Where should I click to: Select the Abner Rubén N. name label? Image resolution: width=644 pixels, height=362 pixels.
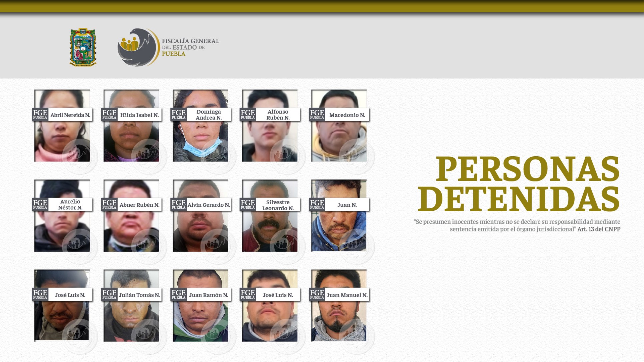[139, 205]
